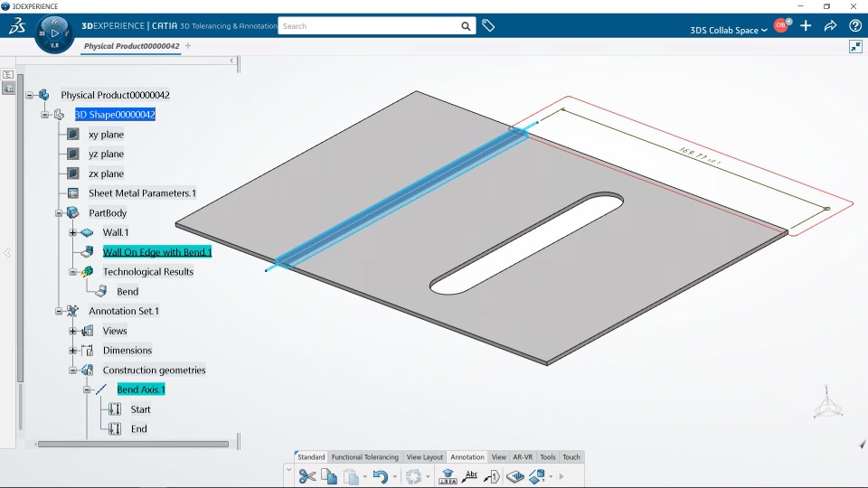The image size is (868, 488).
Task: Switch to the View Layout tab
Action: [425, 457]
